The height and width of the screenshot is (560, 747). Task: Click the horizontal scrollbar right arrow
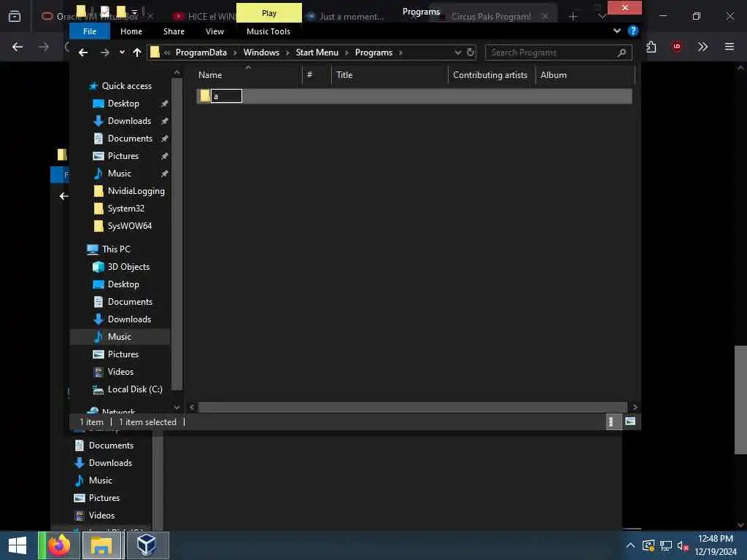coord(635,407)
